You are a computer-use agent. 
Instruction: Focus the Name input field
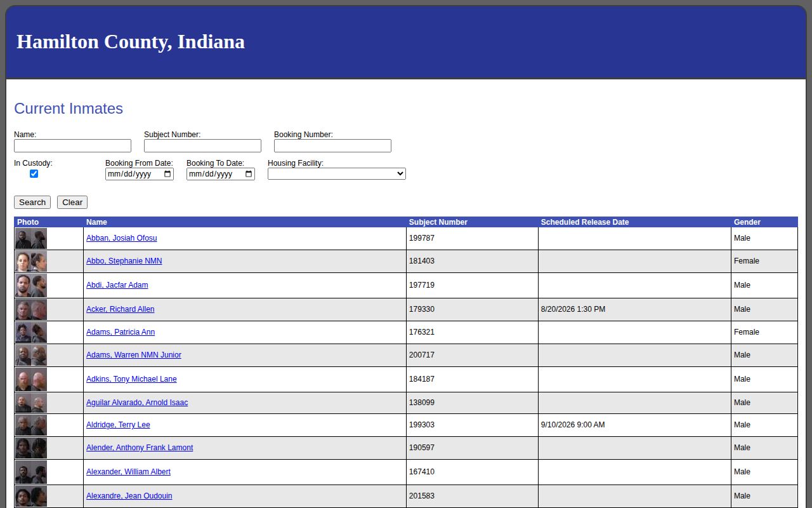coord(72,146)
